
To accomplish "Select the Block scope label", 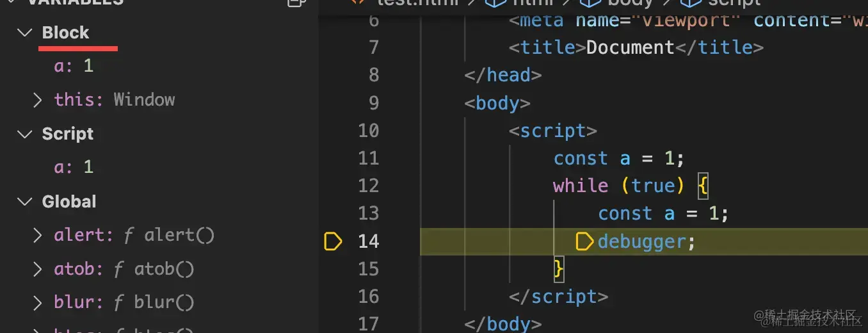I will pyautogui.click(x=65, y=33).
